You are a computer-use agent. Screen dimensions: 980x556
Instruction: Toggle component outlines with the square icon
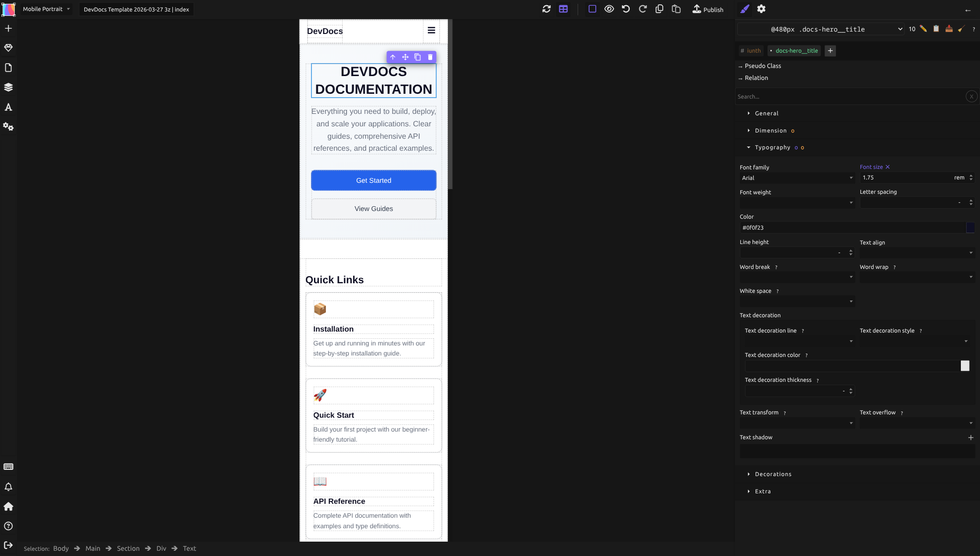pyautogui.click(x=592, y=9)
